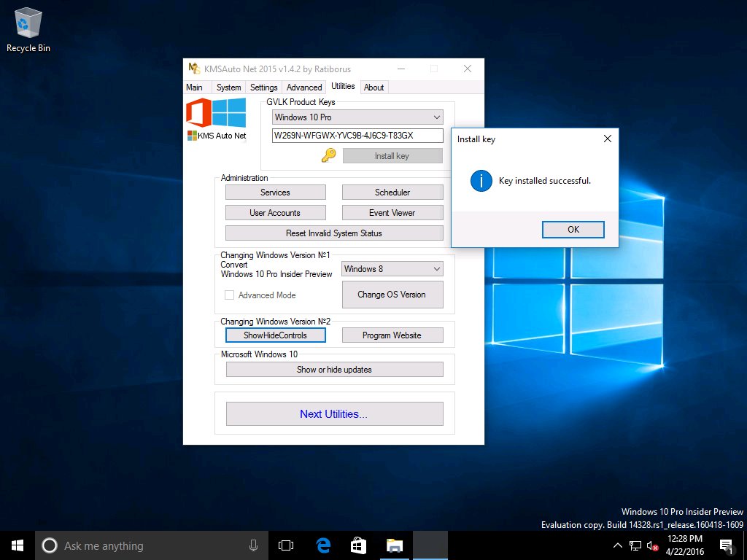
Task: Click the blue information icon in dialog
Action: click(481, 181)
